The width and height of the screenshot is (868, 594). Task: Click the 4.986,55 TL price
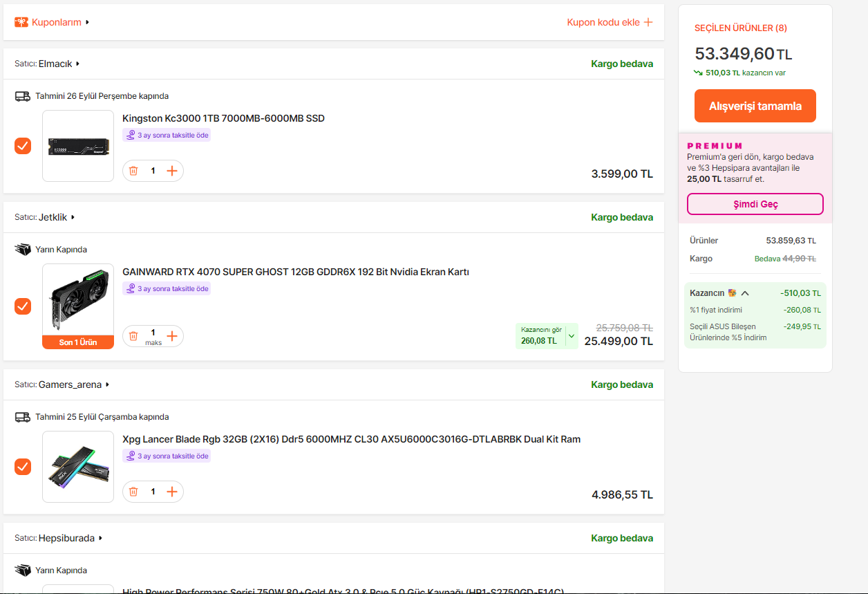click(622, 494)
